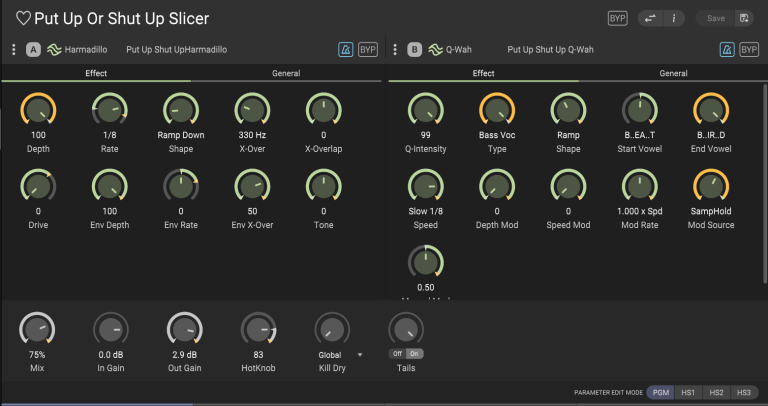768x406 pixels.
Task: Click the Q-Wah Ramp Shape knob
Action: [x=568, y=110]
